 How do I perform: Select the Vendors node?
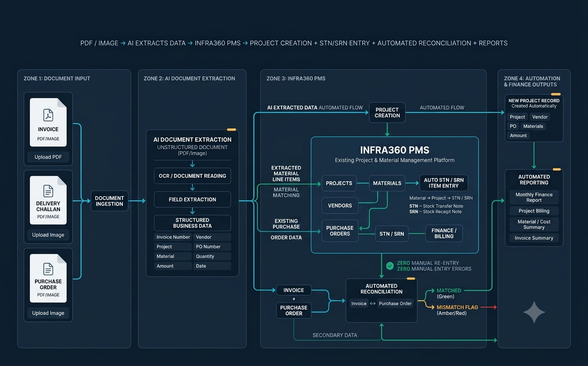coord(340,205)
